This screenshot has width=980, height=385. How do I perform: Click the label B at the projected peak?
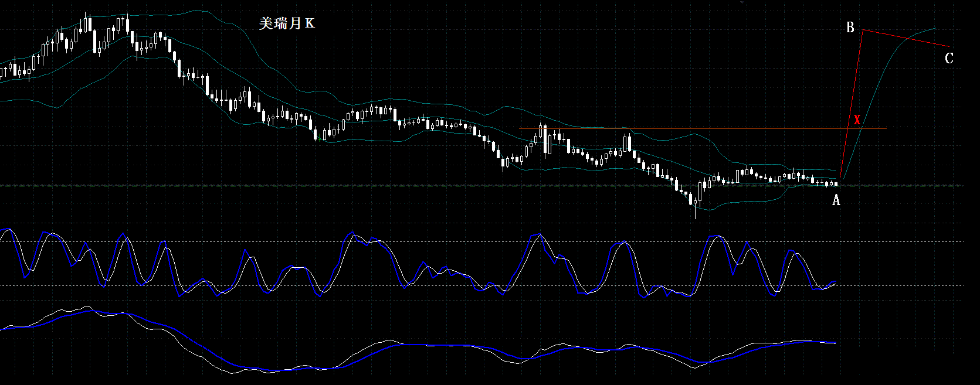pyautogui.click(x=850, y=28)
